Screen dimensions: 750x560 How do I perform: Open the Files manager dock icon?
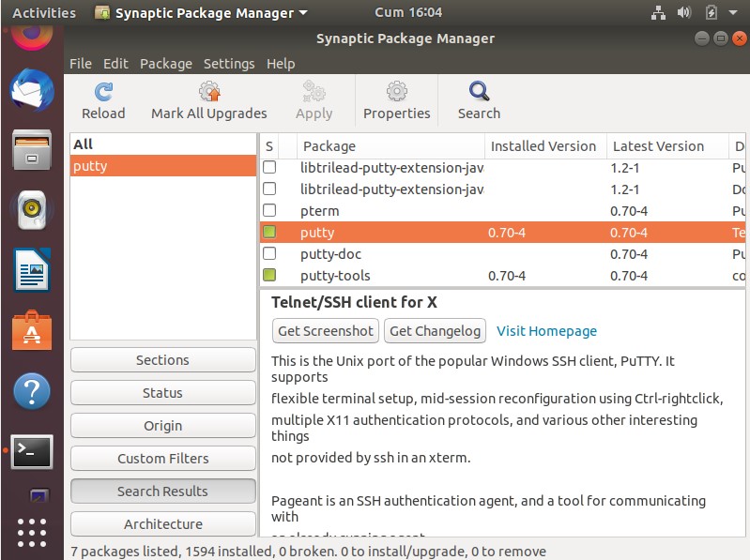(x=32, y=150)
